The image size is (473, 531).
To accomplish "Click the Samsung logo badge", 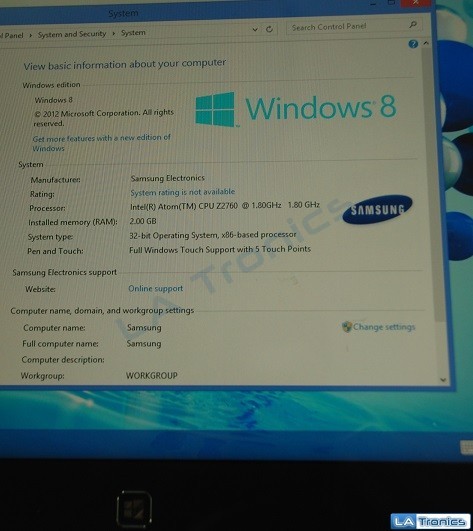I will pos(377,209).
